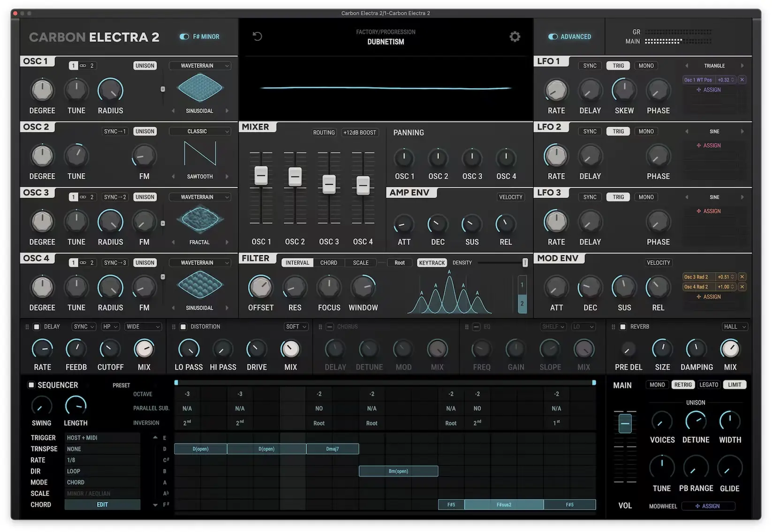Switch filter mode to CHORD tab
This screenshot has height=532, width=772.
(329, 263)
